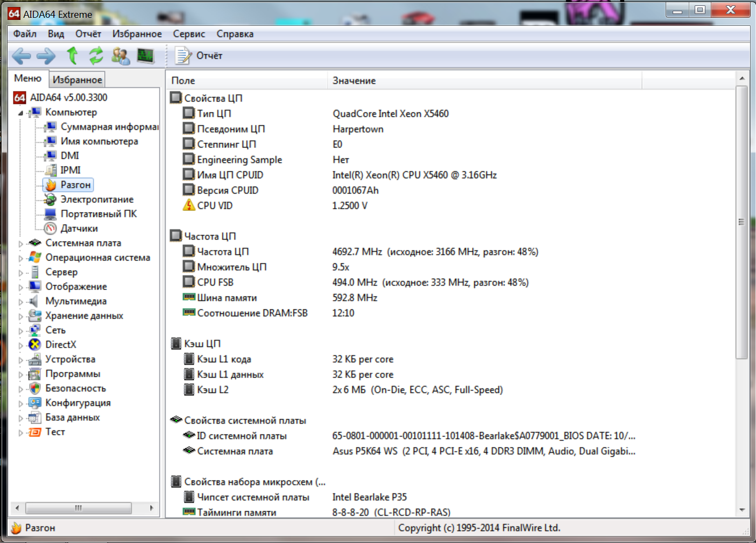Image resolution: width=756 pixels, height=543 pixels.
Task: Click the Harpertown CPU alias value
Action: coord(358,129)
